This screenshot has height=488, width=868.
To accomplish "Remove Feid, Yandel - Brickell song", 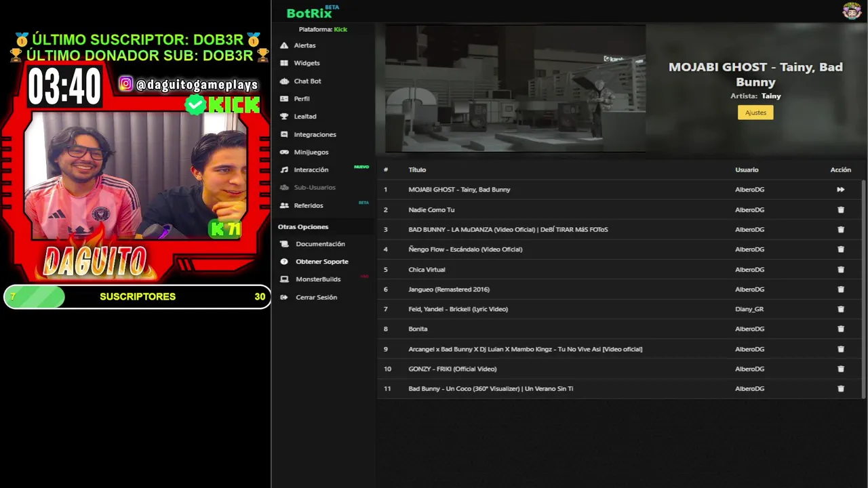I will click(841, 309).
